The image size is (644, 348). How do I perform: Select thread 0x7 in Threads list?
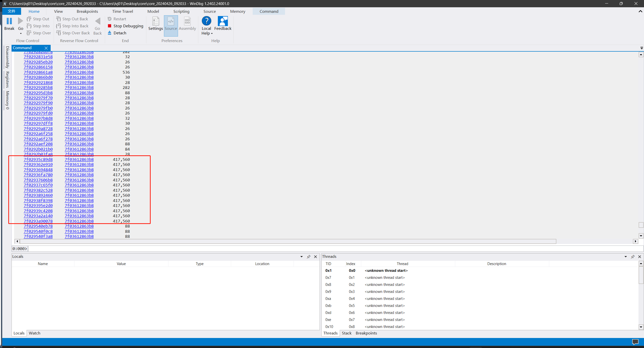click(328, 278)
